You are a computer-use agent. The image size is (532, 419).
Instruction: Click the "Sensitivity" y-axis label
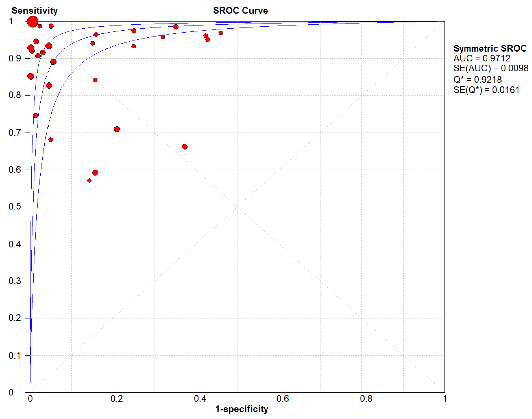coord(35,11)
